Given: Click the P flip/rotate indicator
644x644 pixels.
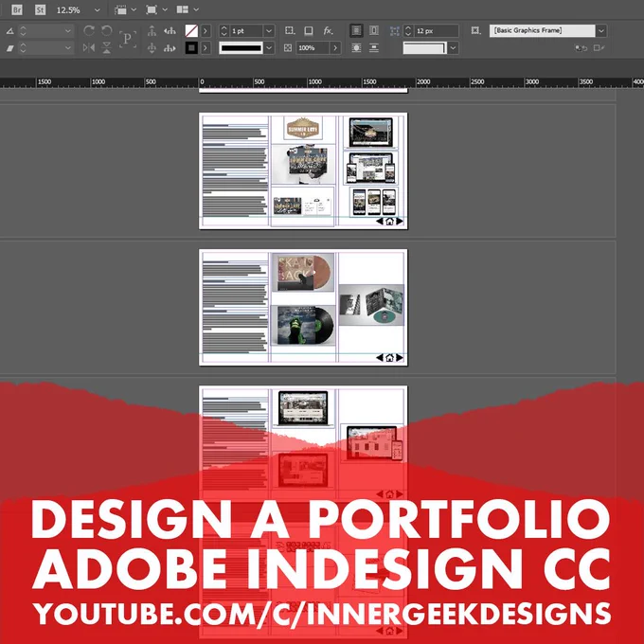Looking at the screenshot, I should 127,39.
